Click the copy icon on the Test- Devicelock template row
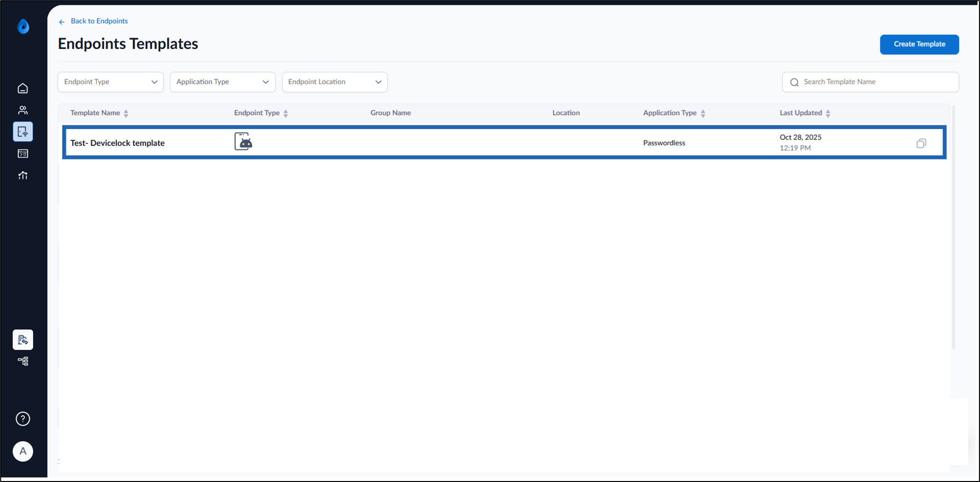Image resolution: width=980 pixels, height=482 pixels. pos(921,143)
